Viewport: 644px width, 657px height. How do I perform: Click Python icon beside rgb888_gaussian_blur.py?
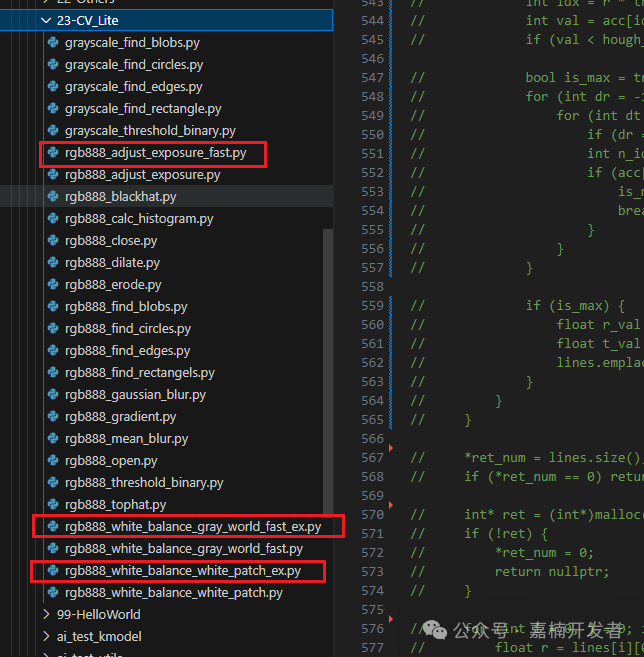click(53, 395)
